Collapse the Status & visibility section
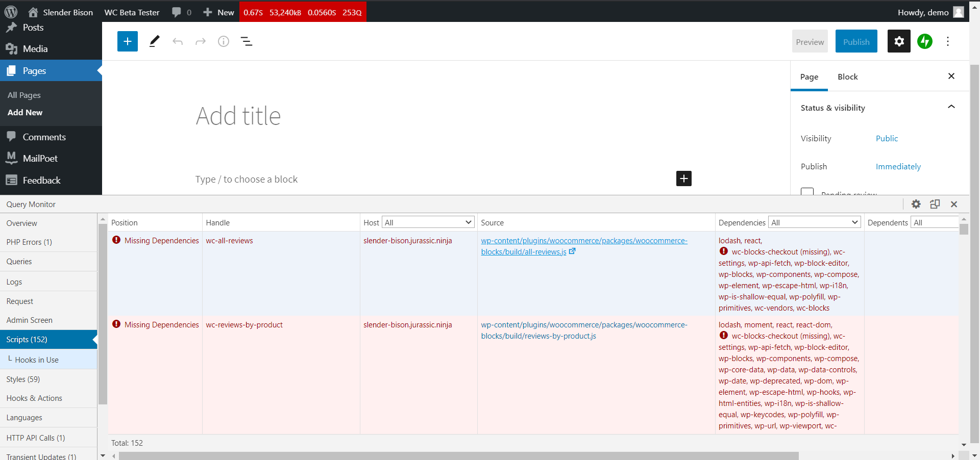The image size is (980, 460). point(951,107)
